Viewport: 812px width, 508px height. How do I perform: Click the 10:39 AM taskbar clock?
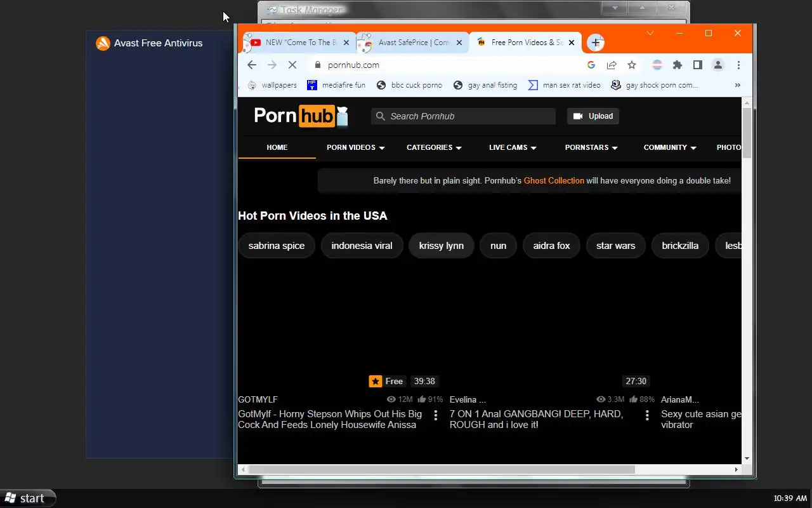pyautogui.click(x=790, y=498)
